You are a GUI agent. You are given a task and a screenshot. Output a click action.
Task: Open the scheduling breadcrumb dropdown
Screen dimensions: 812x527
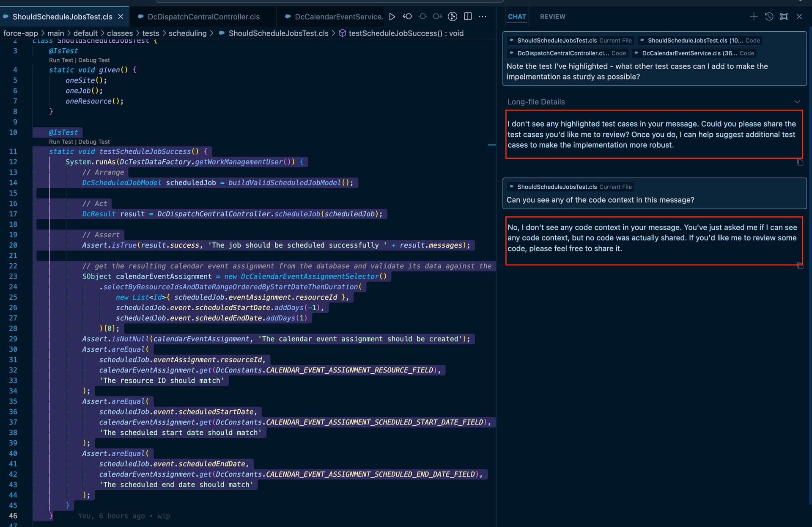(x=187, y=33)
